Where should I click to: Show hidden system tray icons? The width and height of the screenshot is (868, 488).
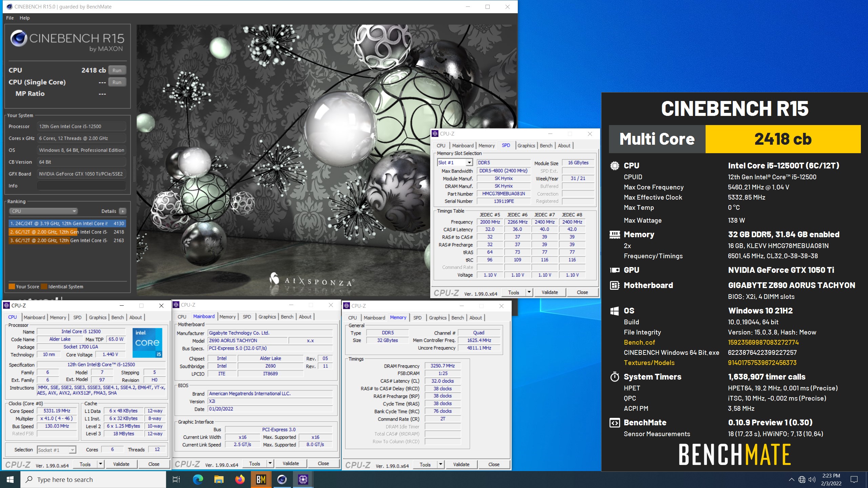point(791,480)
